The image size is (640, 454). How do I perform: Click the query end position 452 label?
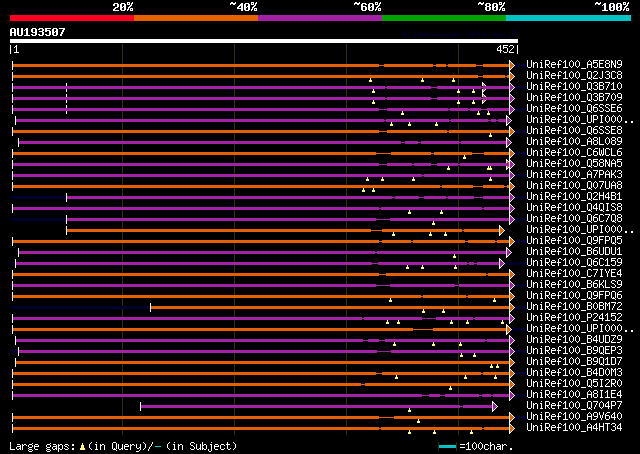[x=505, y=49]
